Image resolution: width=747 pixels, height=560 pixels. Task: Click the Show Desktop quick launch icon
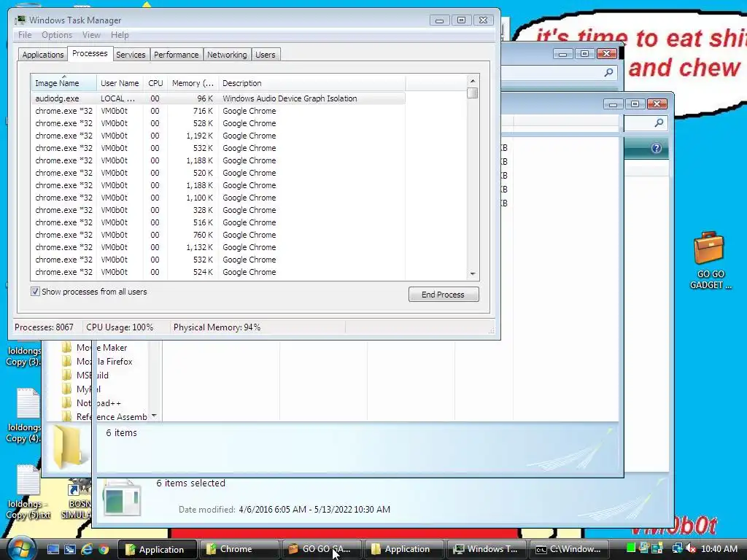tap(53, 549)
